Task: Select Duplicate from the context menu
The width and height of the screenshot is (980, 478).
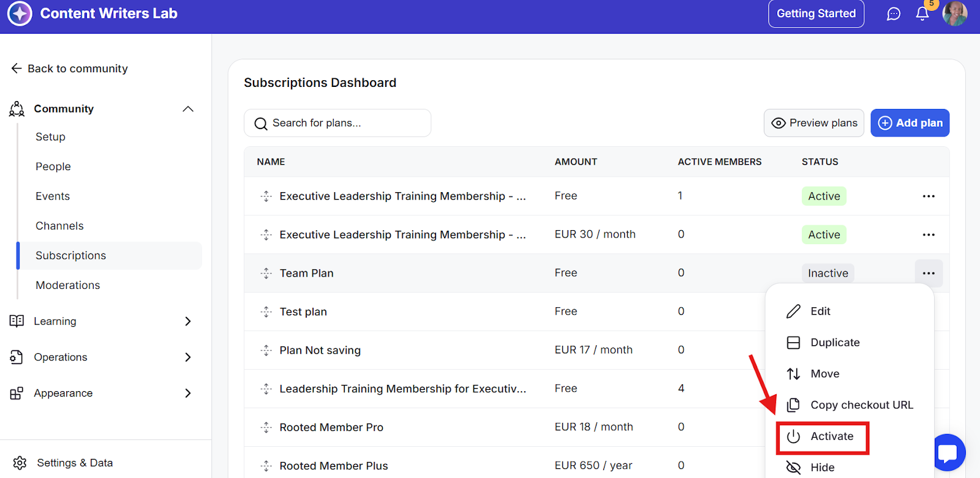Action: pyautogui.click(x=834, y=343)
